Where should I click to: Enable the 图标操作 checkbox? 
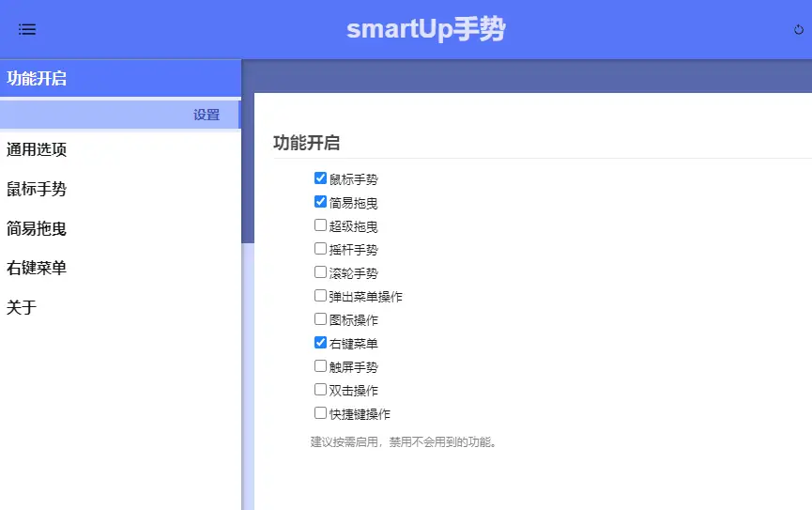coord(320,318)
